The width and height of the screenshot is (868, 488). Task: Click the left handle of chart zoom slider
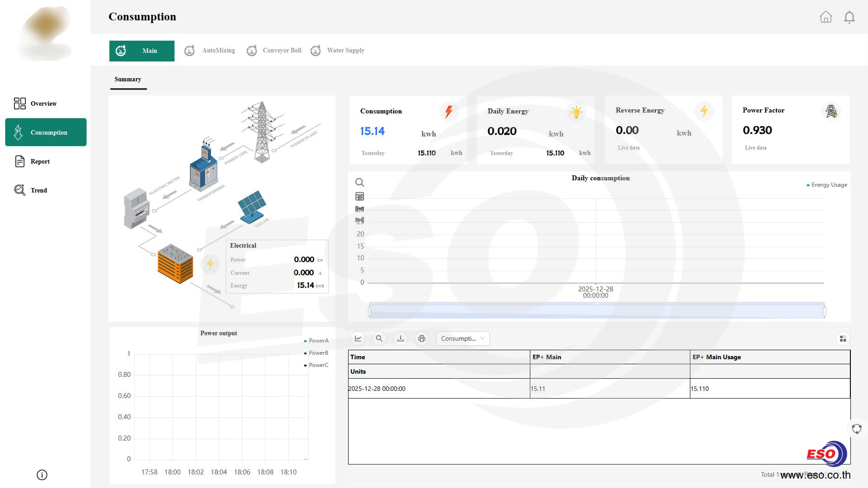click(x=369, y=311)
